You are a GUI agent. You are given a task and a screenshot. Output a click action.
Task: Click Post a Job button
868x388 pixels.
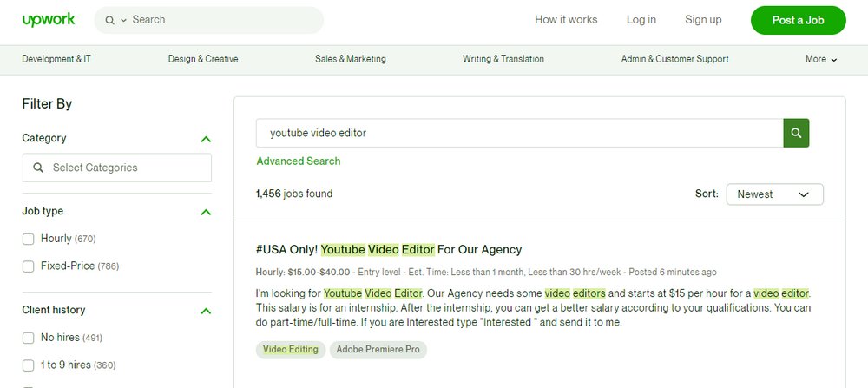pos(799,21)
